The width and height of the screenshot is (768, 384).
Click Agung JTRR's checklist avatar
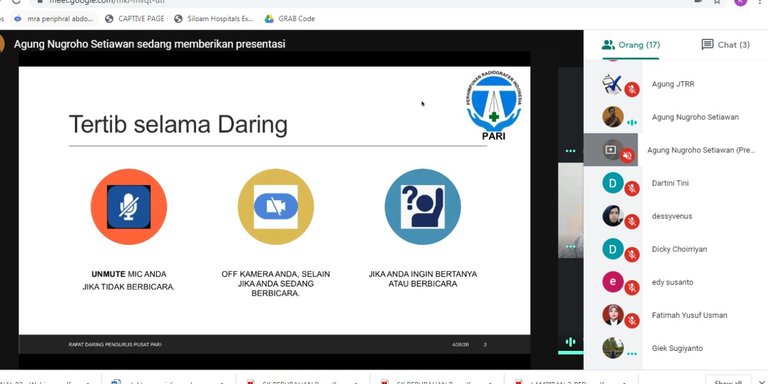click(x=612, y=84)
